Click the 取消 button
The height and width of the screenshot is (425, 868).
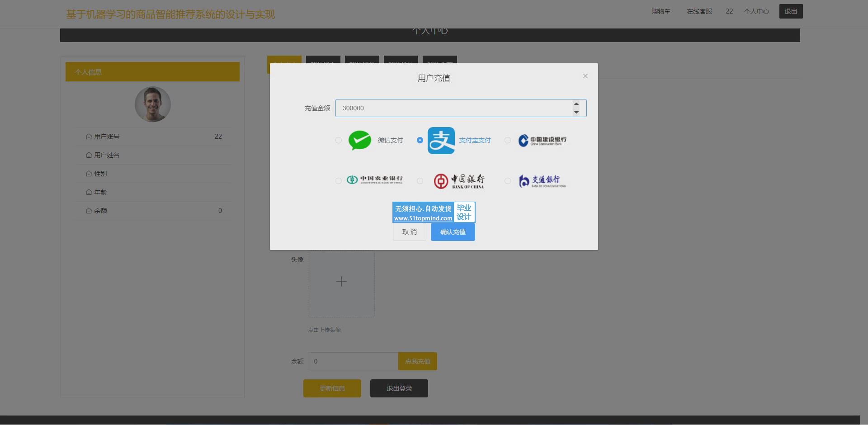click(410, 232)
